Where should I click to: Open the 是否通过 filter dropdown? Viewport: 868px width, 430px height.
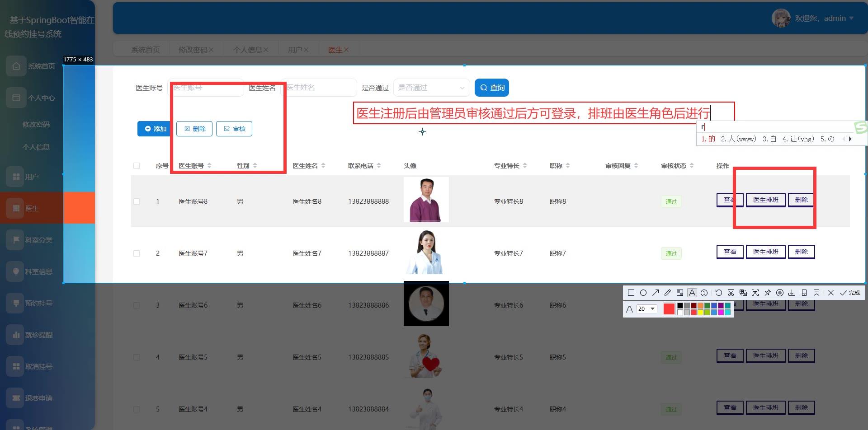pyautogui.click(x=431, y=88)
